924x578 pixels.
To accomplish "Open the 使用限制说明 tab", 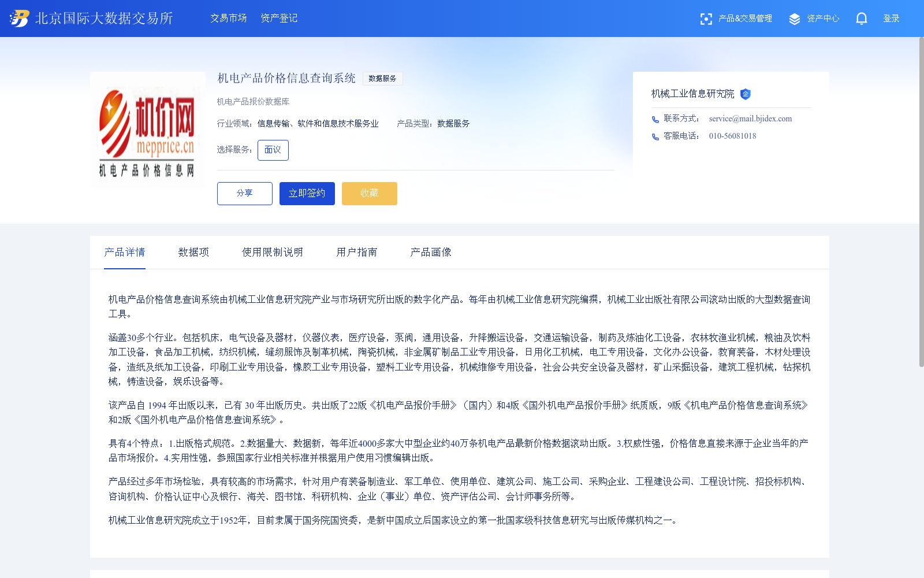I will point(273,252).
